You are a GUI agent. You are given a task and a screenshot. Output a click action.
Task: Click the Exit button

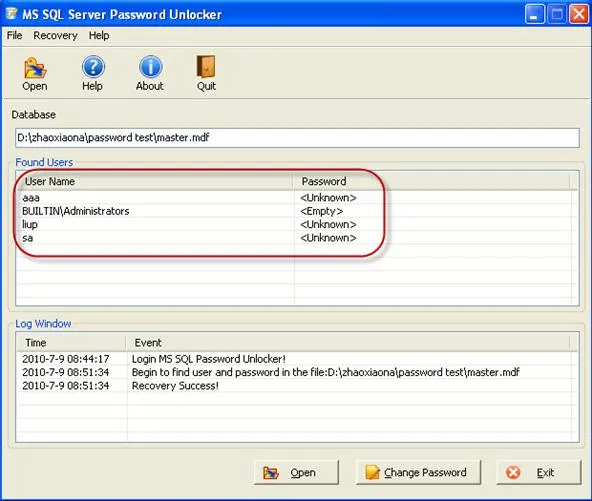click(539, 472)
